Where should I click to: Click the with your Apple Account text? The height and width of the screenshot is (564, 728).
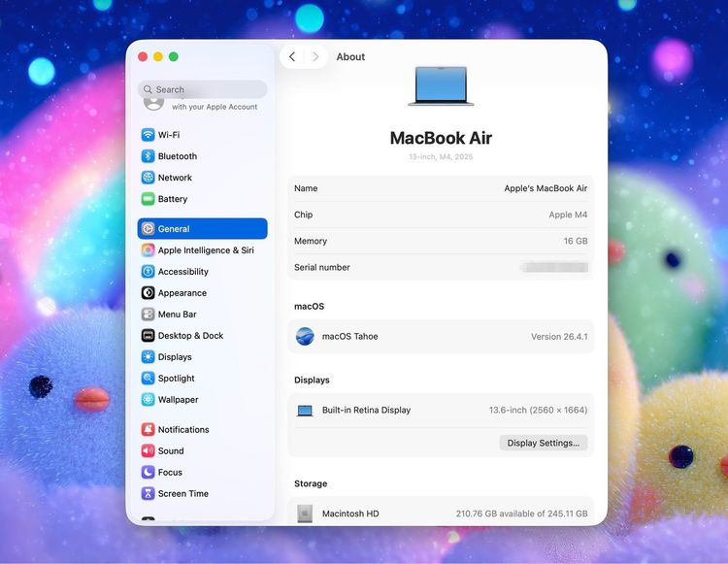pyautogui.click(x=215, y=107)
